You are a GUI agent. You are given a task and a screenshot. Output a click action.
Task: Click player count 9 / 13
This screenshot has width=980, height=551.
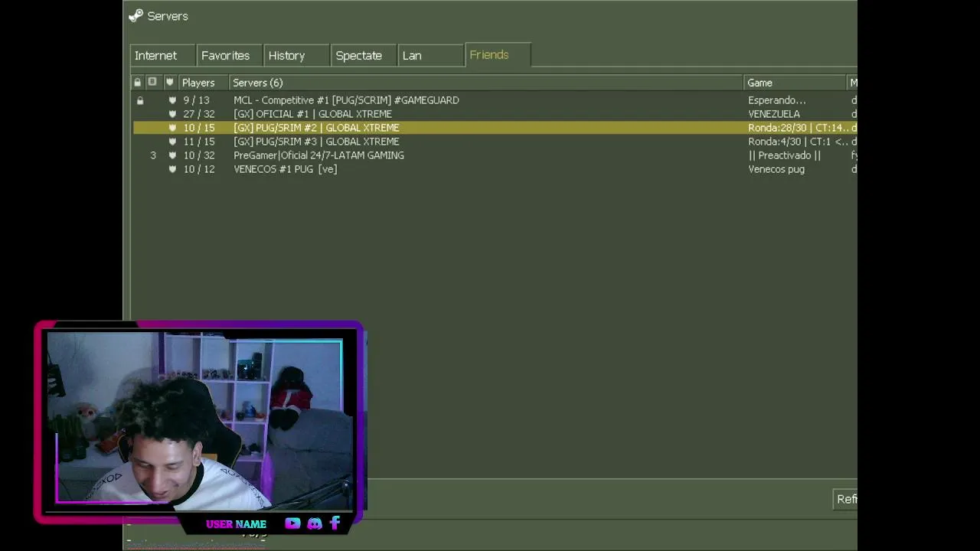point(196,100)
